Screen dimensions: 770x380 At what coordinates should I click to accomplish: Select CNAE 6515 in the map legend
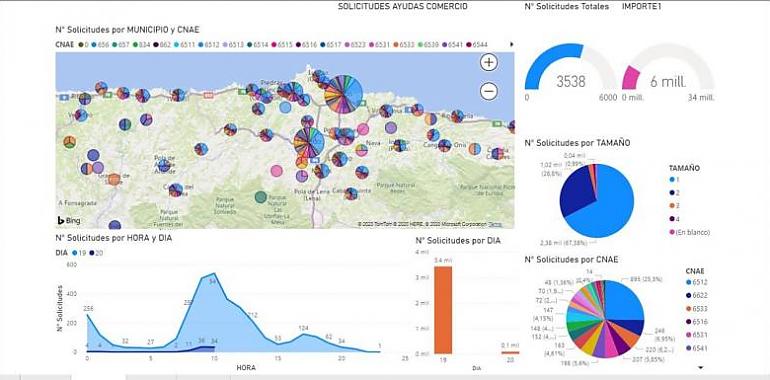(282, 45)
